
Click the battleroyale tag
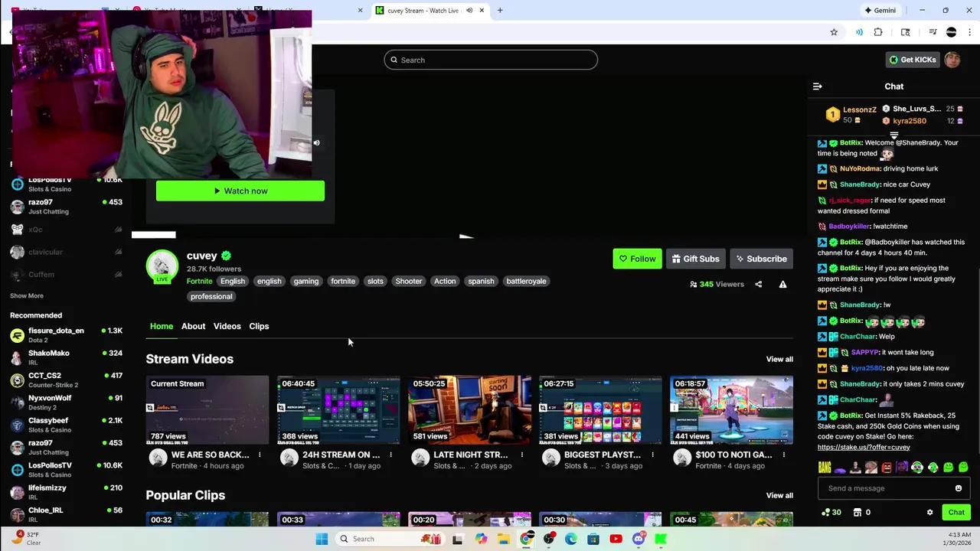coord(526,281)
